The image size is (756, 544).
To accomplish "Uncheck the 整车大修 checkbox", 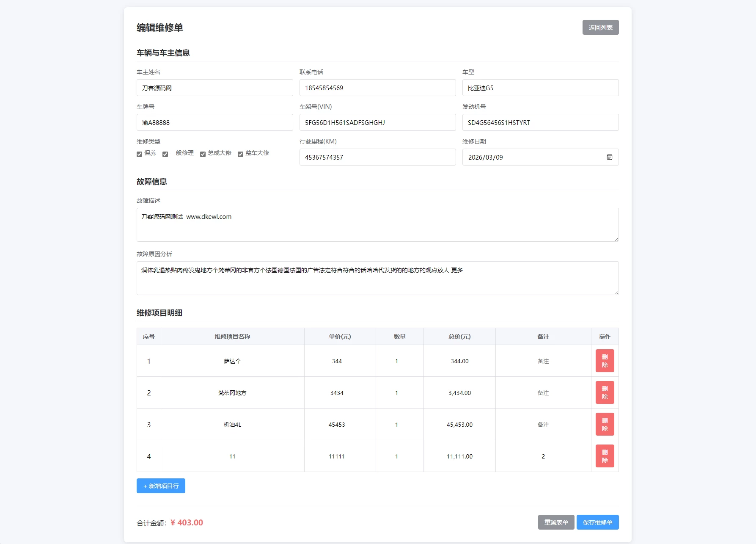I will point(240,154).
